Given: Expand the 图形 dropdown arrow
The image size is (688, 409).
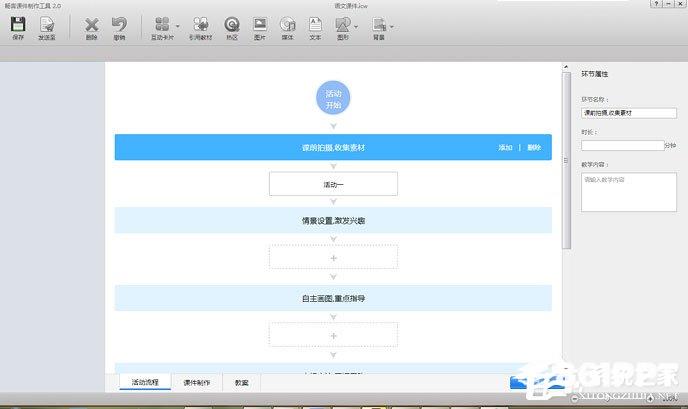Looking at the screenshot, I should click(356, 27).
